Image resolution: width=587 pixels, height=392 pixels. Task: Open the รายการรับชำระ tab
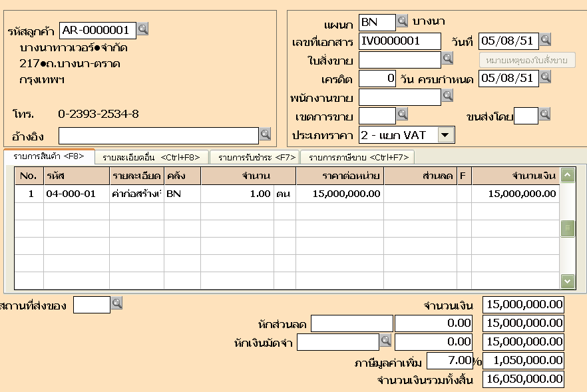(254, 157)
